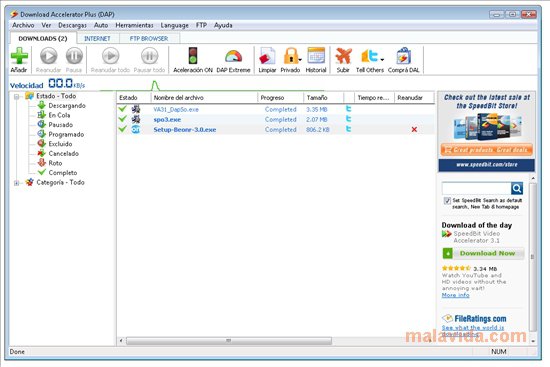The image size is (550, 367).
Task: Open the Privado dropdown arrow
Action: coord(300,60)
